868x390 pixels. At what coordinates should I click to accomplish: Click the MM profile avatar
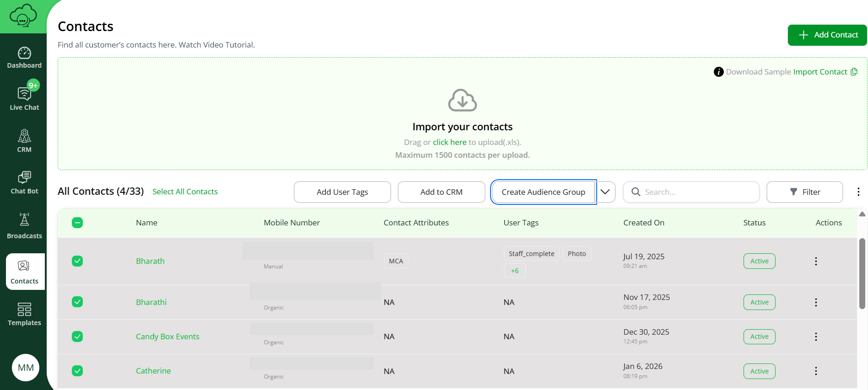coord(26,368)
